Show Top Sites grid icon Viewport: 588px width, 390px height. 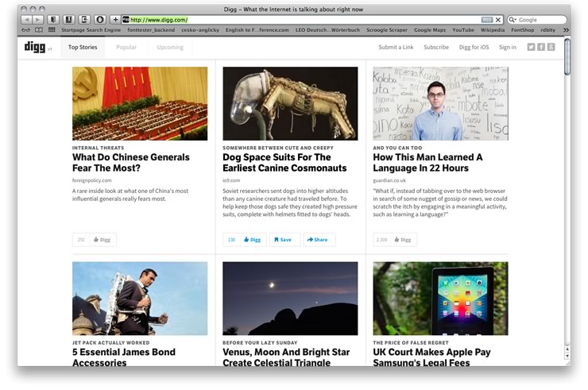52,29
